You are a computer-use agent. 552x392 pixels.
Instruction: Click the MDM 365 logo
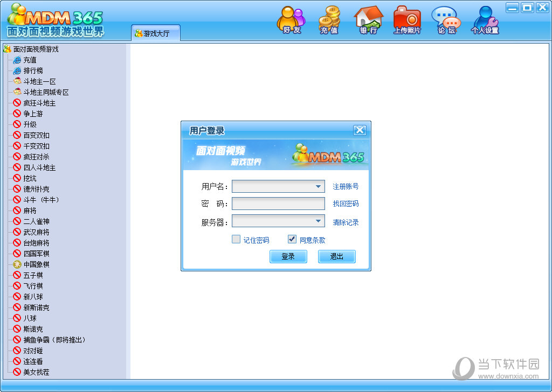(56, 20)
